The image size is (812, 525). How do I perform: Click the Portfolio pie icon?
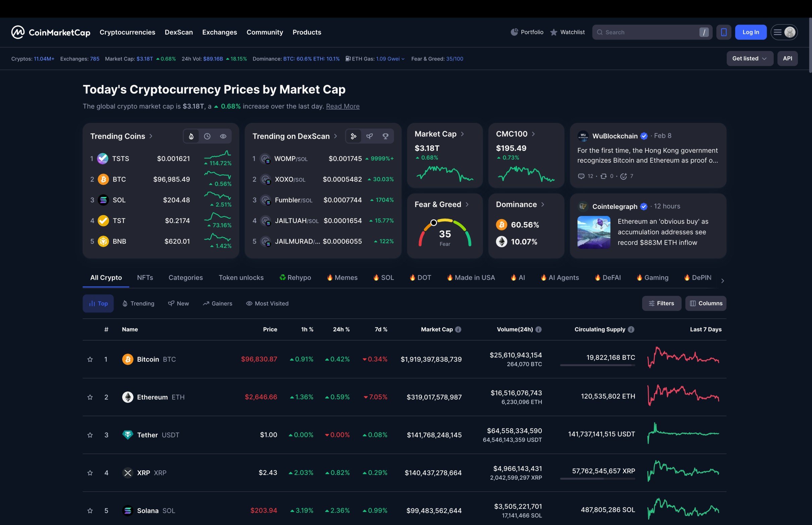pos(514,32)
